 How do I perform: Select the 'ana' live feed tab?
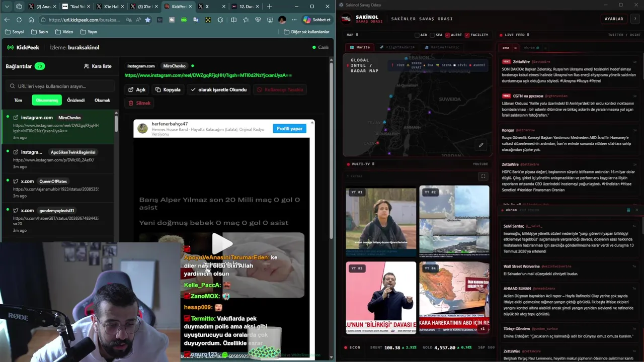pos(506,48)
